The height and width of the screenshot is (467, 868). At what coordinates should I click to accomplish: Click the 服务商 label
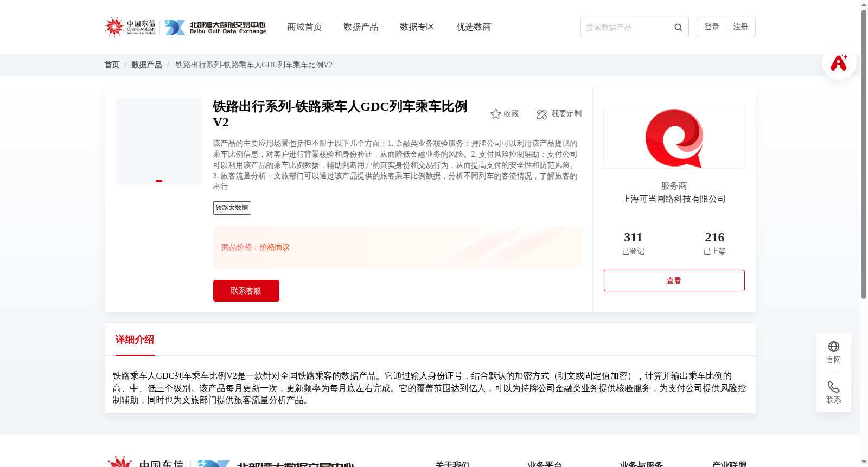[x=674, y=186]
